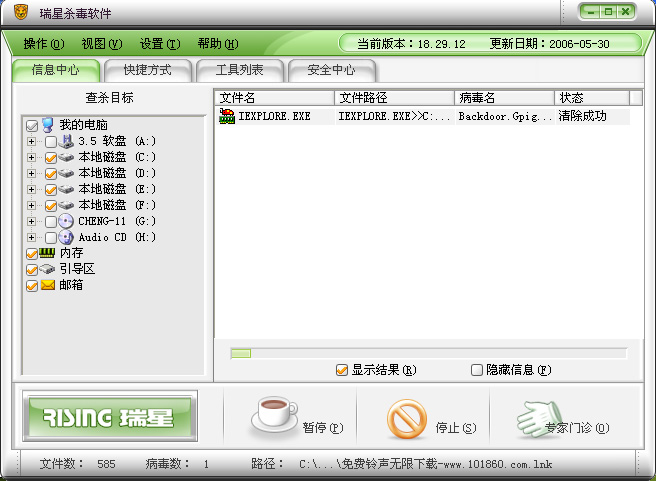The width and height of the screenshot is (656, 481).
Task: Select the IEXPLORE.EXE file name cell
Action: tap(274, 116)
